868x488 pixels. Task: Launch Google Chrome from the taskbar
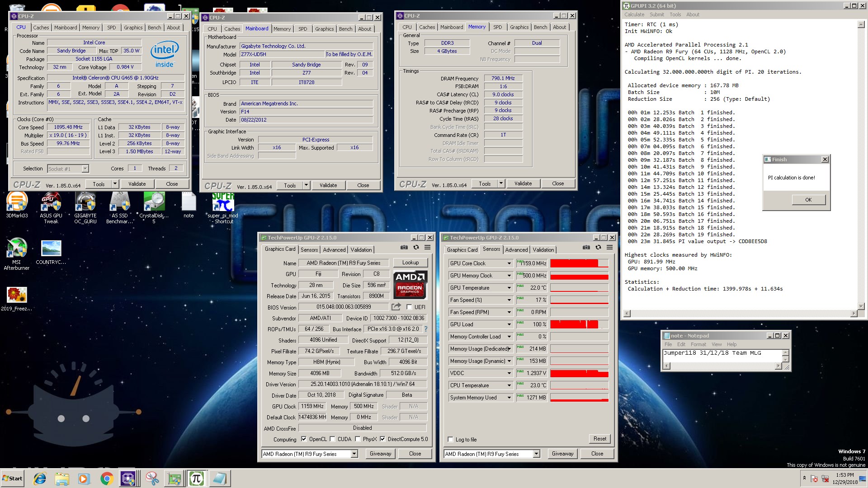(x=107, y=479)
